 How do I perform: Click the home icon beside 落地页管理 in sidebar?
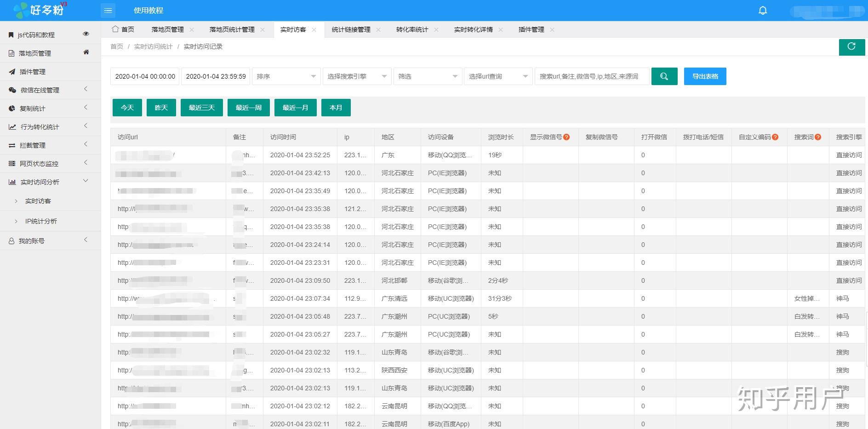click(86, 52)
